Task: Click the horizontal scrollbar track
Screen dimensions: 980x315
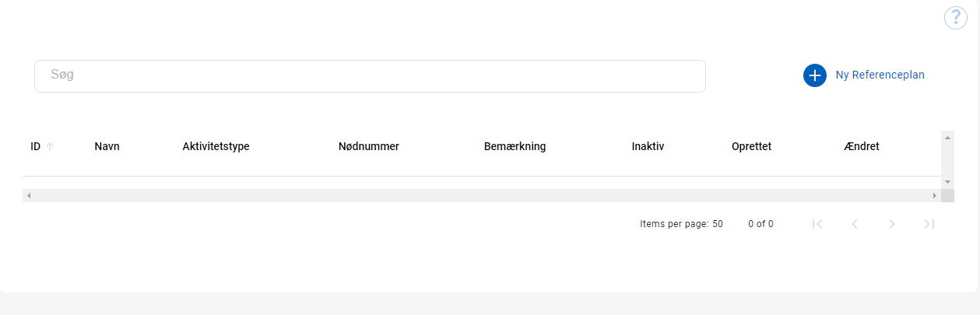Action: 482,195
